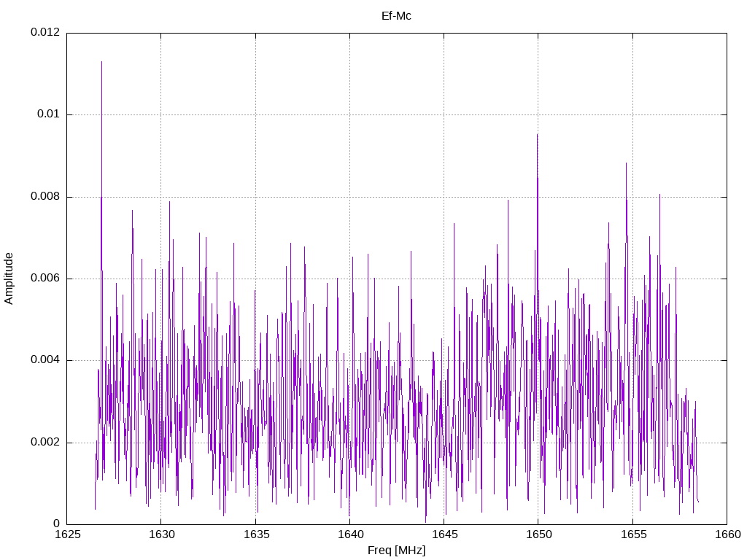This screenshot has height=560, width=747.
Task: Click the x-axis tick label '1660'
Action: point(727,534)
